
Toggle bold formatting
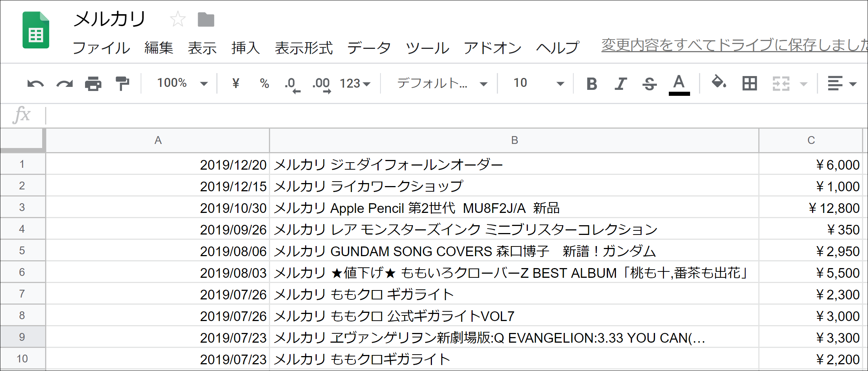click(592, 84)
